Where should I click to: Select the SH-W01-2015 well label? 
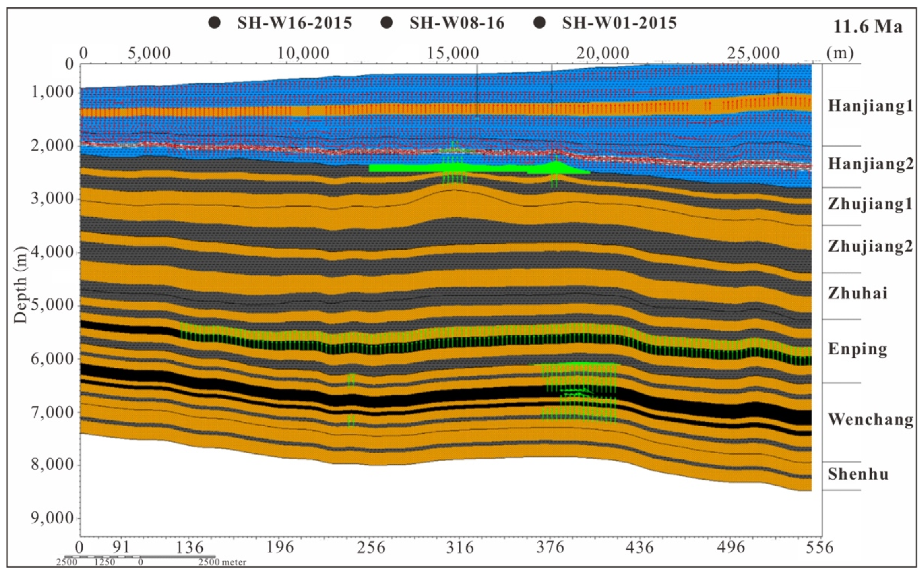point(619,23)
